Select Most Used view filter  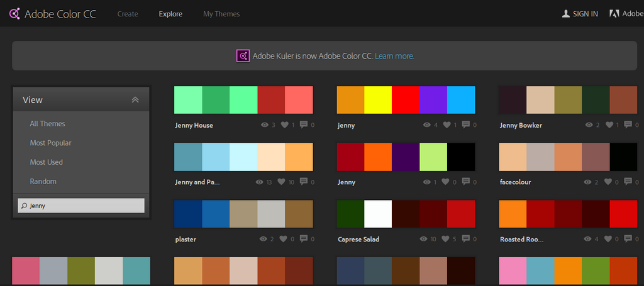coord(46,162)
